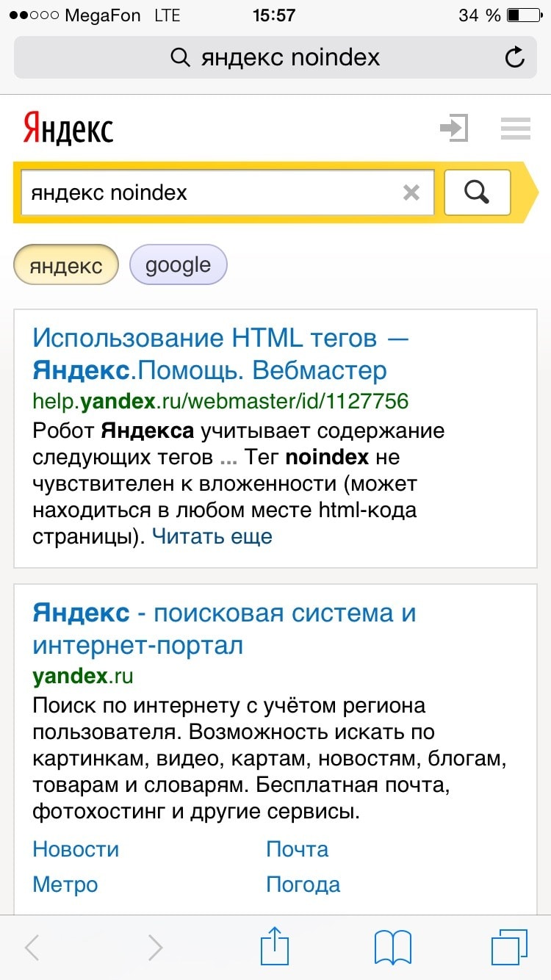
Task: Clear the search query with X
Action: click(411, 193)
